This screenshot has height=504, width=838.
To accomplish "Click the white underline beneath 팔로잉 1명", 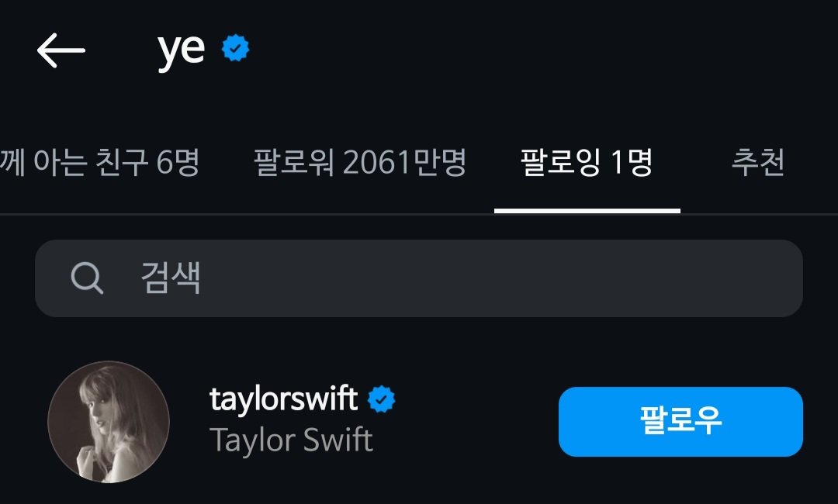I will pyautogui.click(x=587, y=210).
